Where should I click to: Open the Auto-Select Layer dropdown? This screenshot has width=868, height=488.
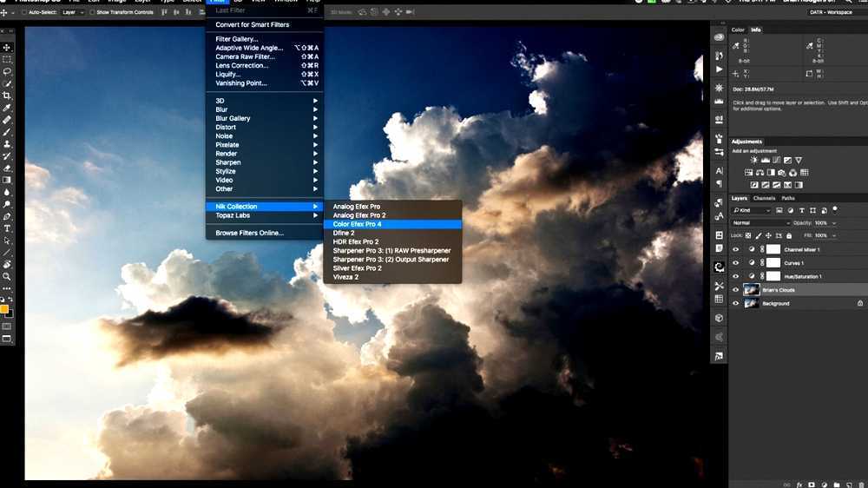pos(73,12)
